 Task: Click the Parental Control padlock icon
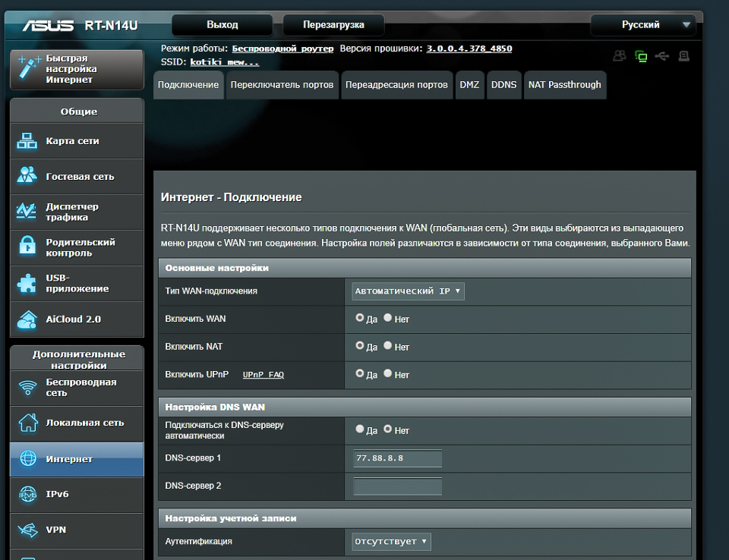pyautogui.click(x=27, y=247)
